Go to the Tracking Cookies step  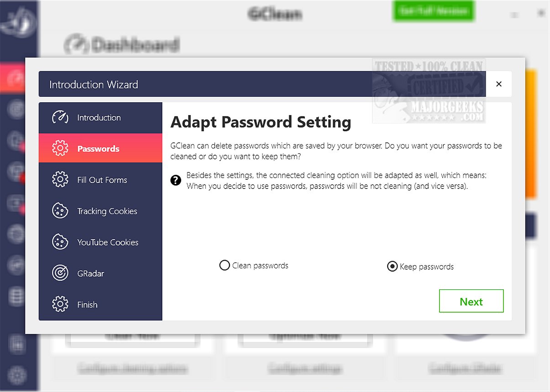[107, 211]
